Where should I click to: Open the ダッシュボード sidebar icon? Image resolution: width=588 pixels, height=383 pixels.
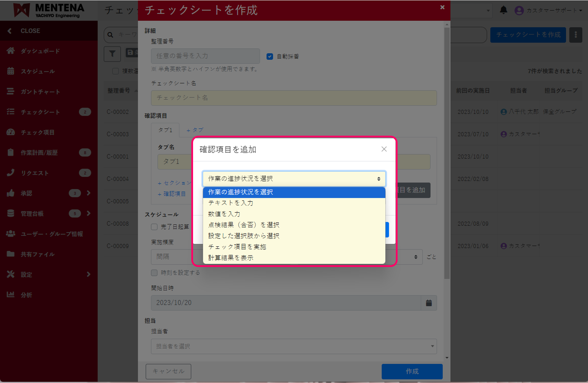tap(11, 51)
